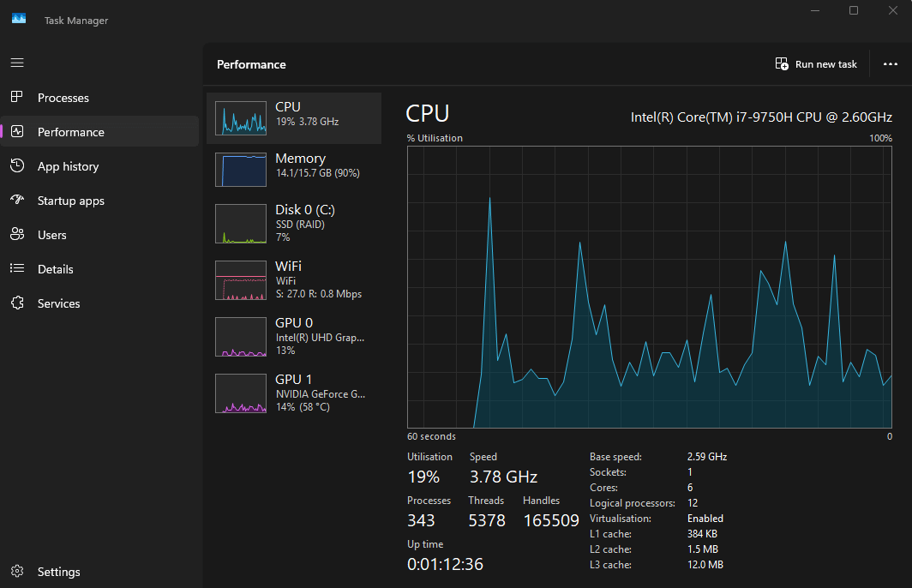Image resolution: width=912 pixels, height=588 pixels.
Task: Open the See more options menu
Action: [890, 63]
